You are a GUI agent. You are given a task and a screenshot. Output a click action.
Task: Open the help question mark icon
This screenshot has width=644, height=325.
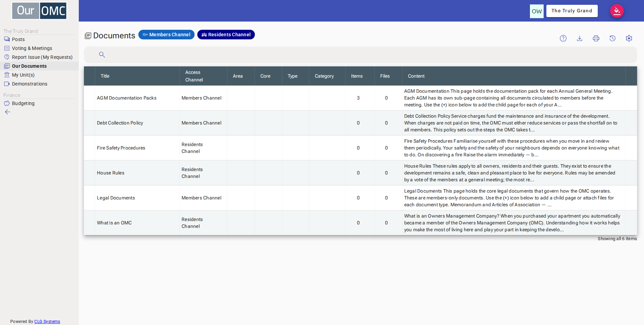point(563,38)
